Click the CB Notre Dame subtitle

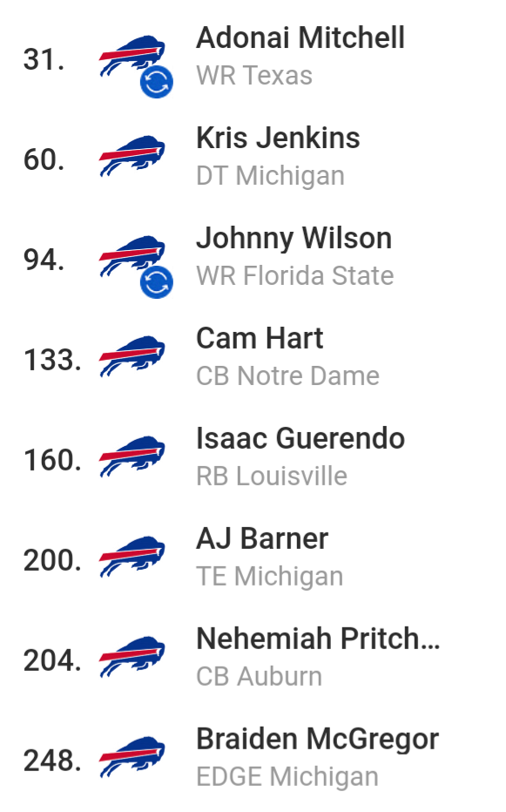click(288, 376)
